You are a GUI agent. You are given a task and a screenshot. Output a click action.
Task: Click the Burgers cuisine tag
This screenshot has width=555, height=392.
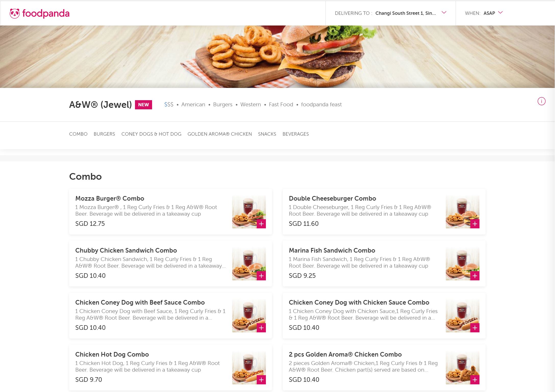223,104
